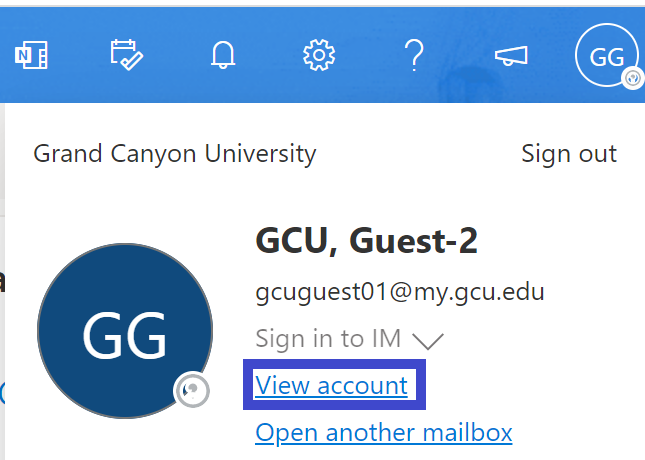The height and width of the screenshot is (460, 645).
Task: Open the OneNote feed icon
Action: [x=31, y=55]
